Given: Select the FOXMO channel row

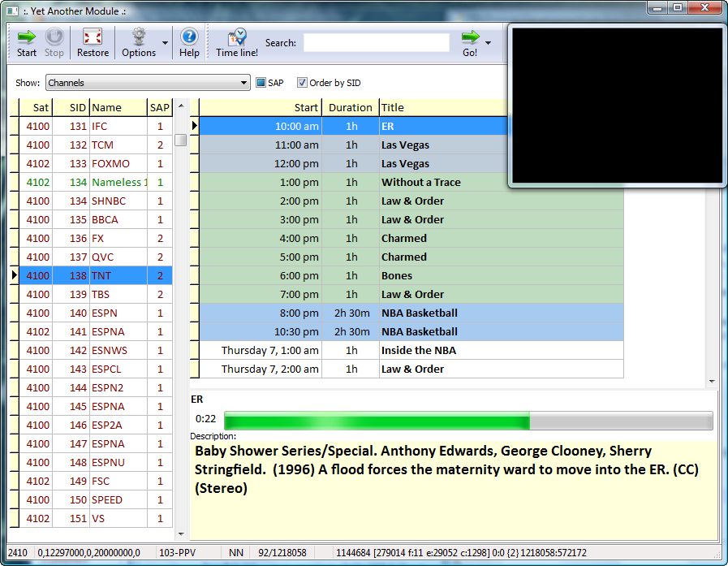Looking at the screenshot, I should click(96, 163).
